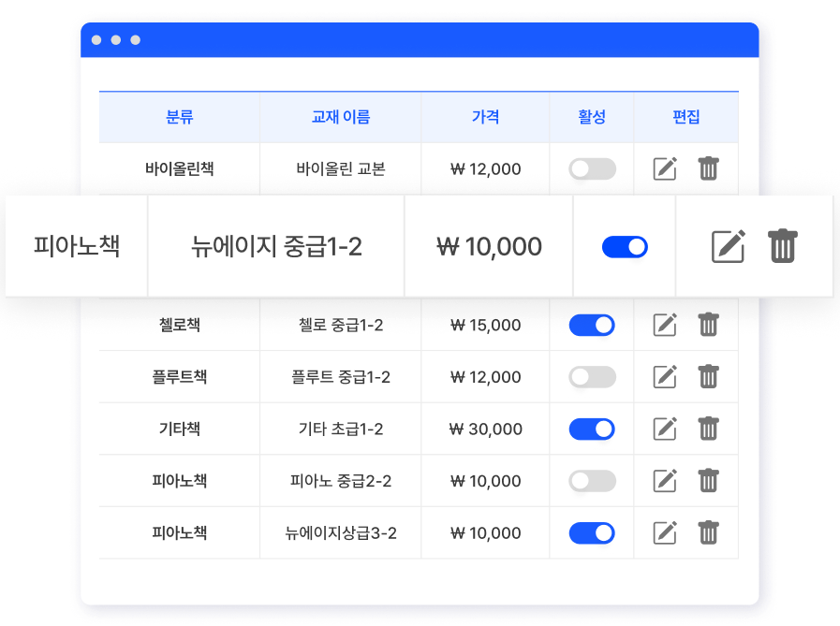Click the 활성 column header

[x=592, y=117]
